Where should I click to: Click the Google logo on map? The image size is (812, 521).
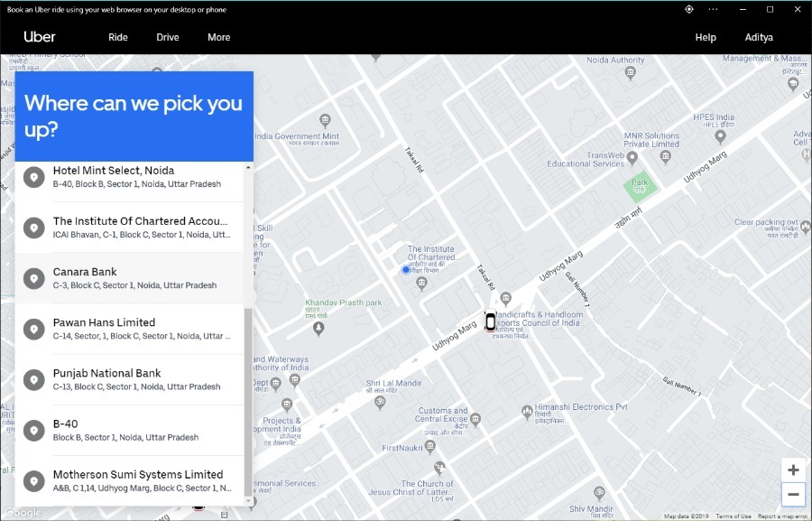point(23,512)
